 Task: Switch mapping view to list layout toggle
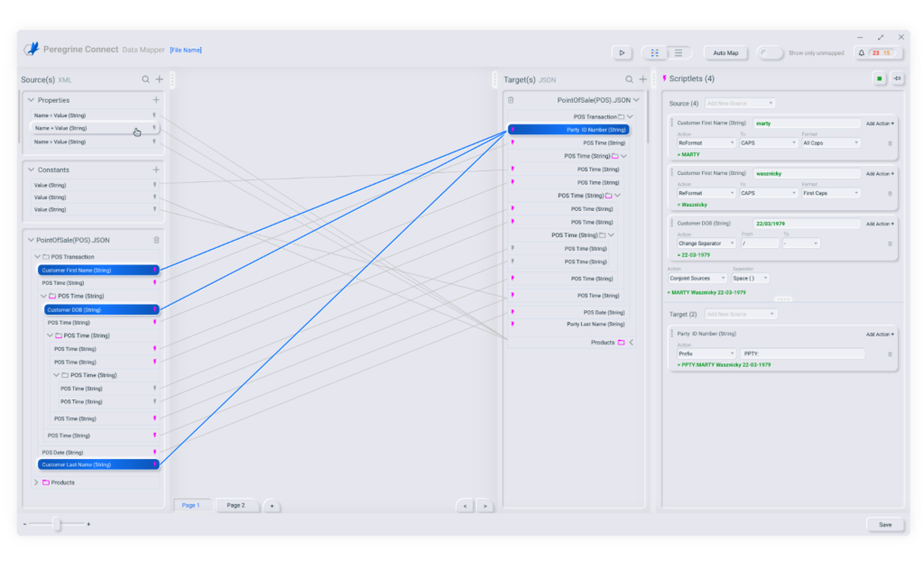[679, 52]
